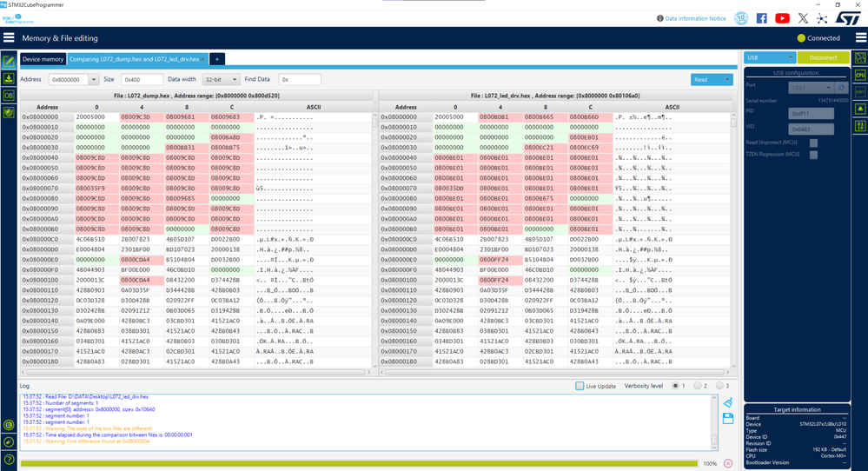
Task: Toggle the TZEN Regression (MCU) checkbox
Action: click(x=813, y=155)
